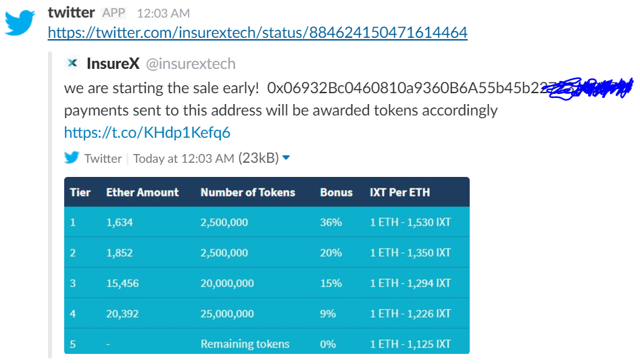Viewport: 640px width, 364px height.
Task: Click the Bonus column header
Action: pos(337,192)
